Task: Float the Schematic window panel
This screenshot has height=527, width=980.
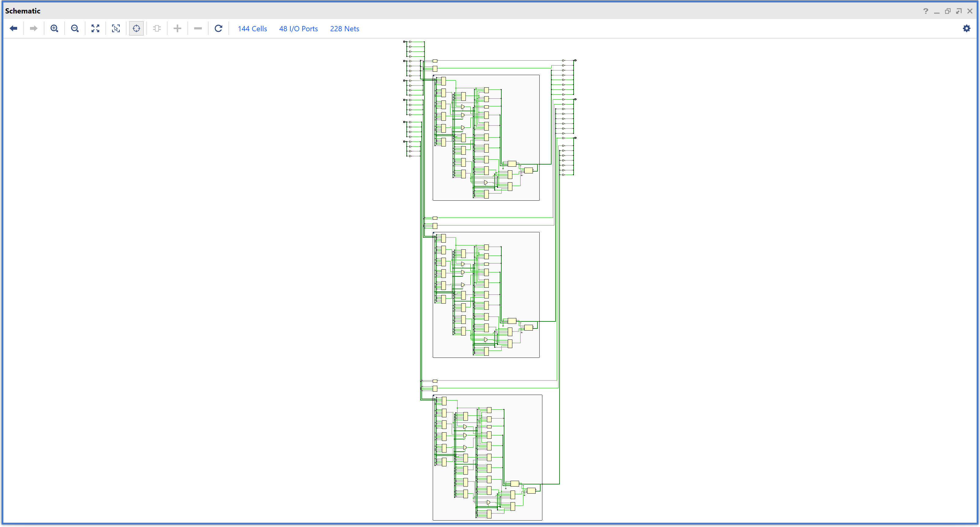Action: [948, 11]
